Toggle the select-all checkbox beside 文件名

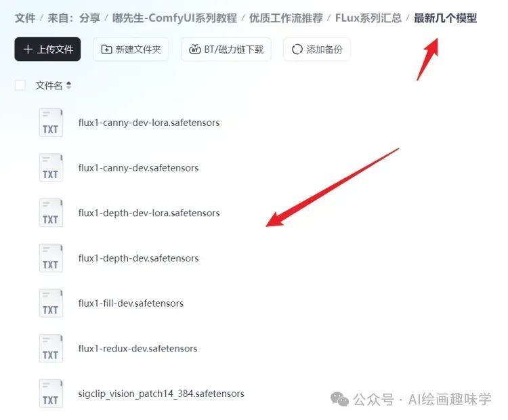tap(20, 85)
